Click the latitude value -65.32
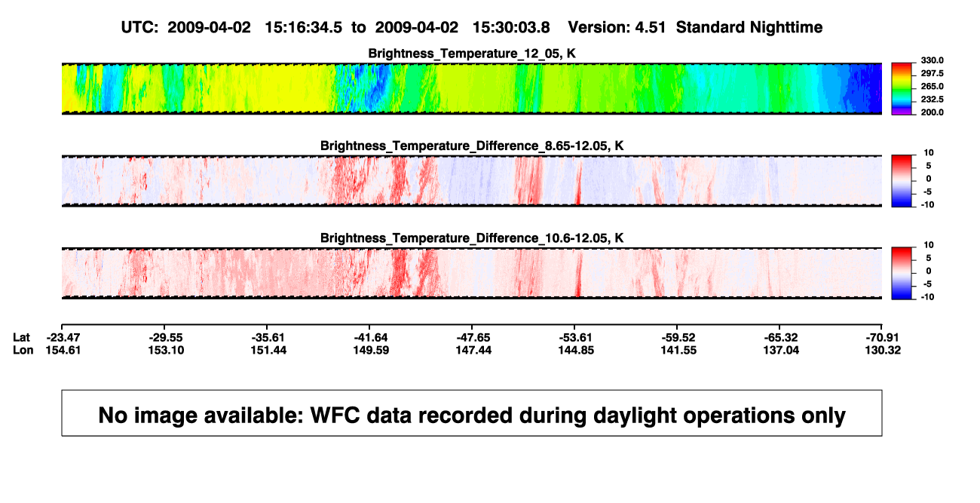Image resolution: width=980 pixels, height=503 pixels. [x=781, y=337]
